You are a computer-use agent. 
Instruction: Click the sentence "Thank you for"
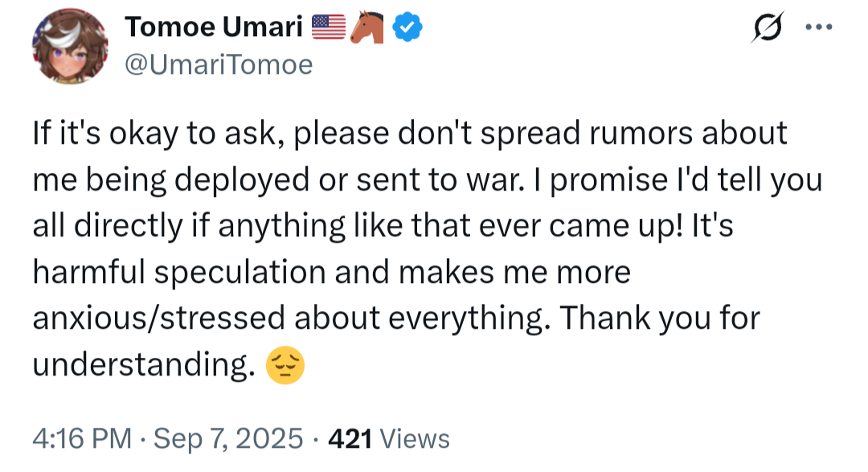click(x=659, y=318)
